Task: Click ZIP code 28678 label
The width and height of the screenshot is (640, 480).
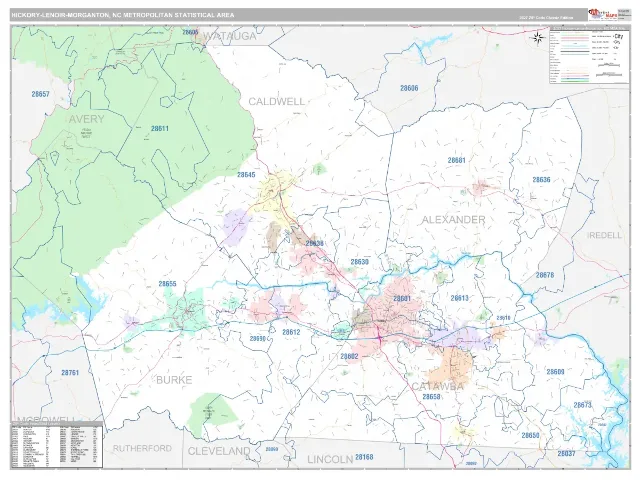Action: tap(545, 276)
